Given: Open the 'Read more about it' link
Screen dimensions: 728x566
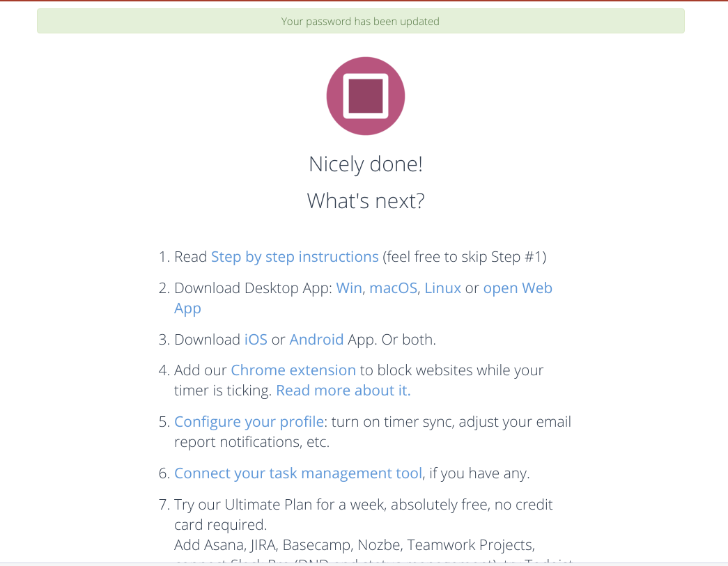Looking at the screenshot, I should pyautogui.click(x=342, y=390).
